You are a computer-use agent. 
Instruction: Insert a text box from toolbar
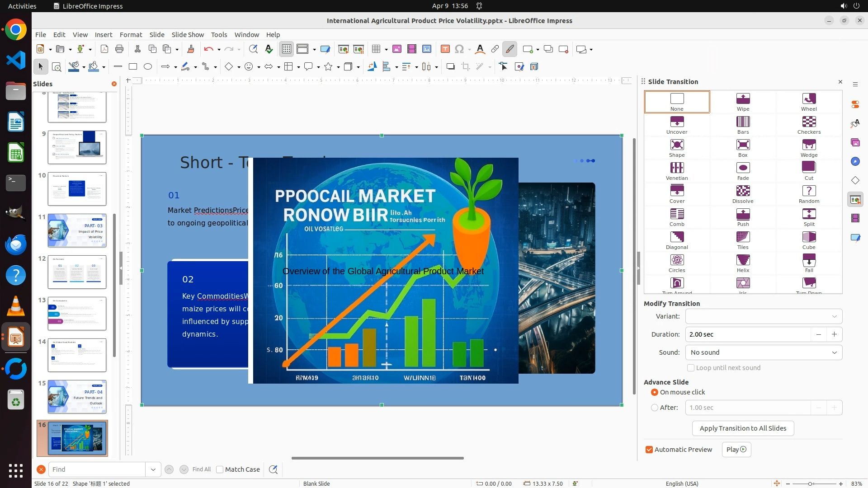445,49
